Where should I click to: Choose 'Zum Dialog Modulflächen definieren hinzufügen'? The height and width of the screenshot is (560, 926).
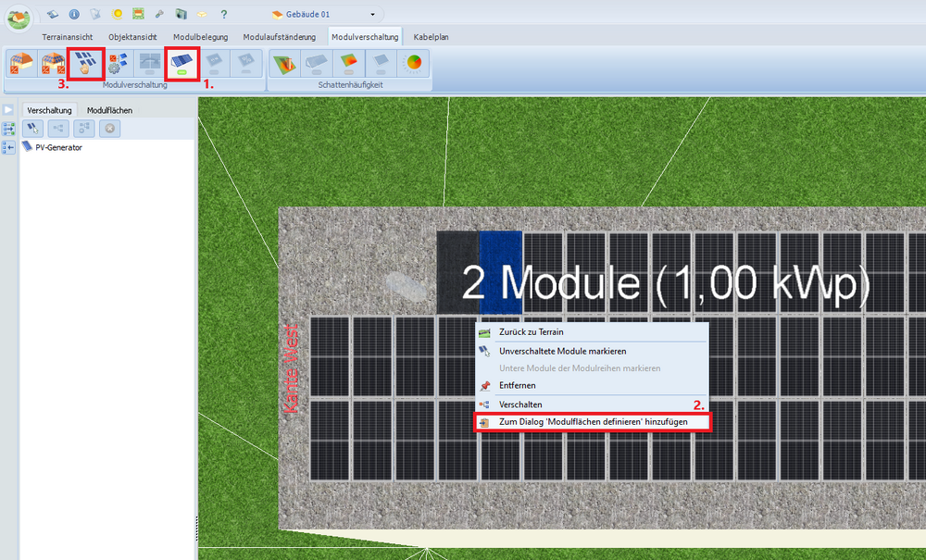coord(593,422)
